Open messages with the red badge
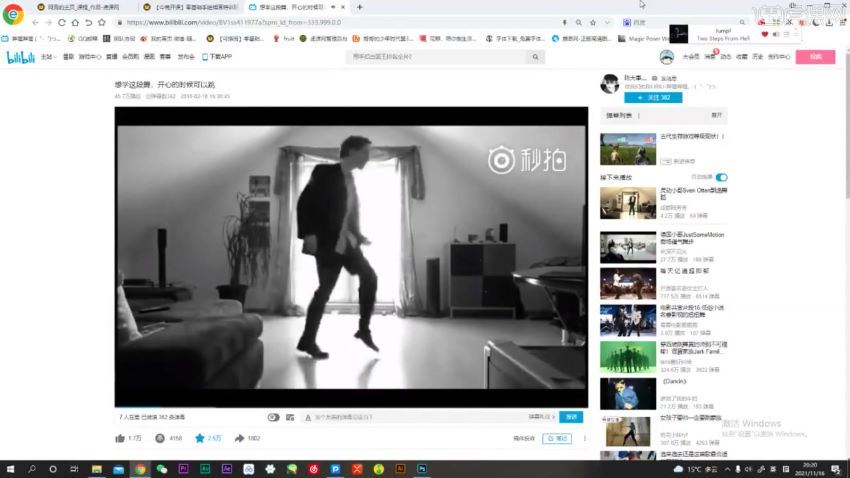 click(710, 56)
